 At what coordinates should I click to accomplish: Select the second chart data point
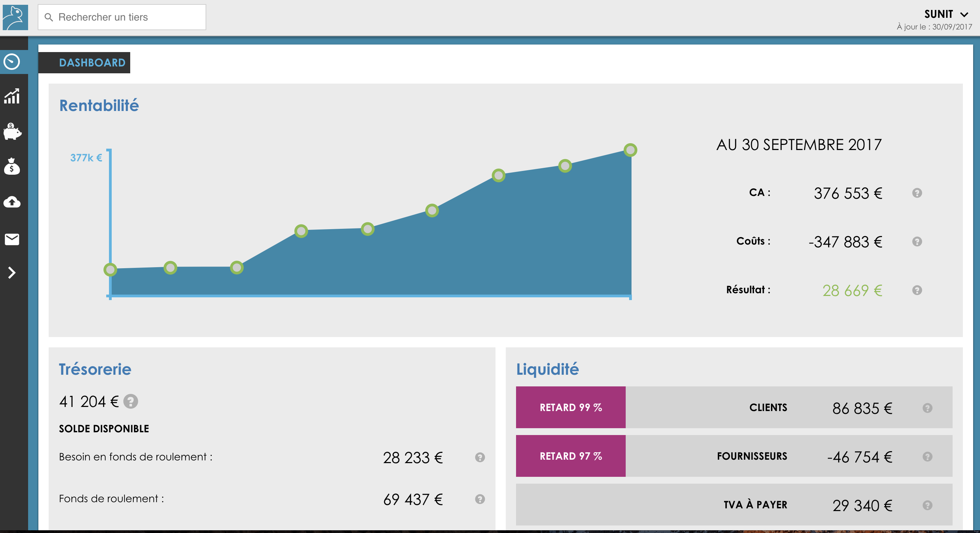click(170, 268)
